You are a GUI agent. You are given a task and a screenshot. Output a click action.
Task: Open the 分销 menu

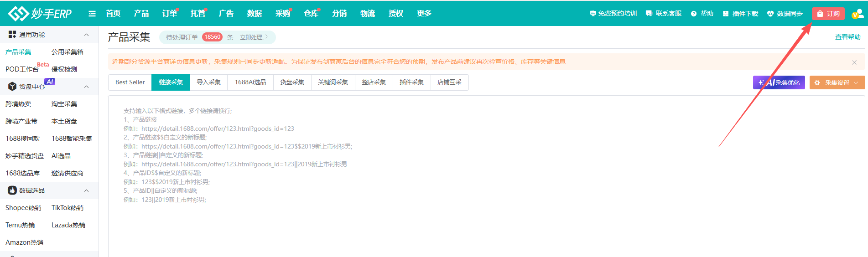[339, 13]
